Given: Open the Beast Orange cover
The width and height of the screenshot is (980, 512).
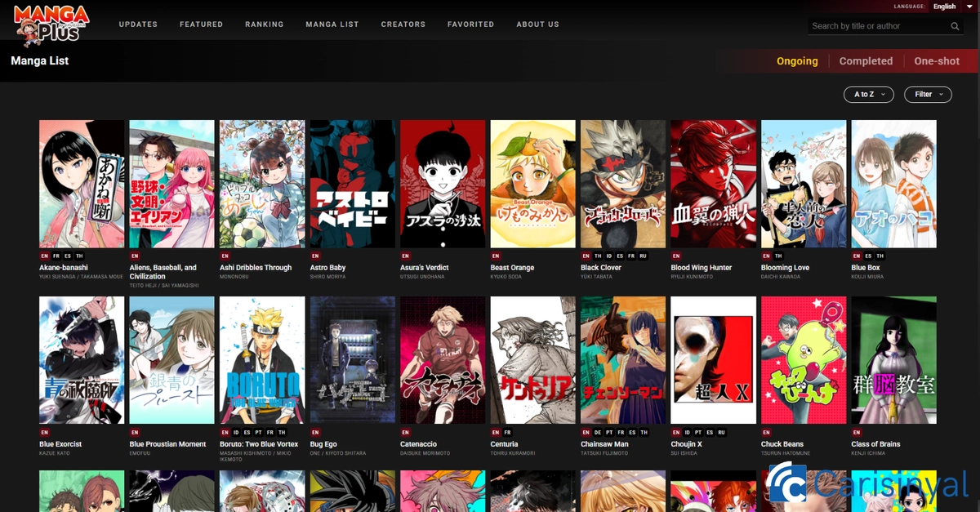Looking at the screenshot, I should [533, 185].
